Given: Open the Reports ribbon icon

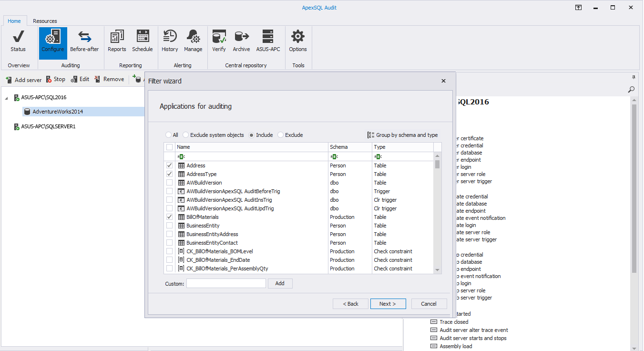Looking at the screenshot, I should 117,41.
